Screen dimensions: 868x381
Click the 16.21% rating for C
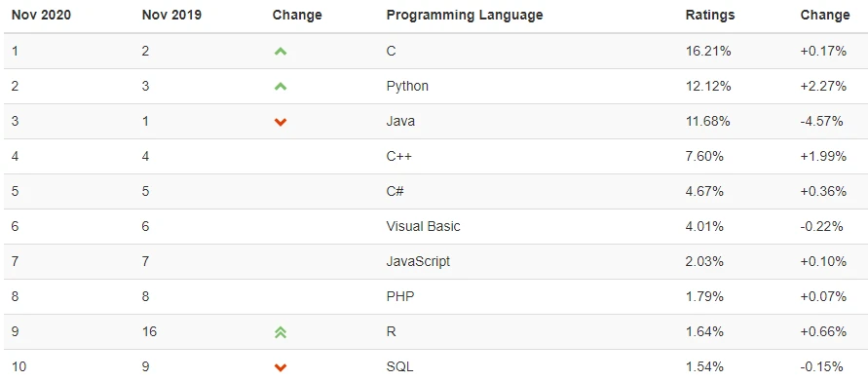[x=708, y=51]
